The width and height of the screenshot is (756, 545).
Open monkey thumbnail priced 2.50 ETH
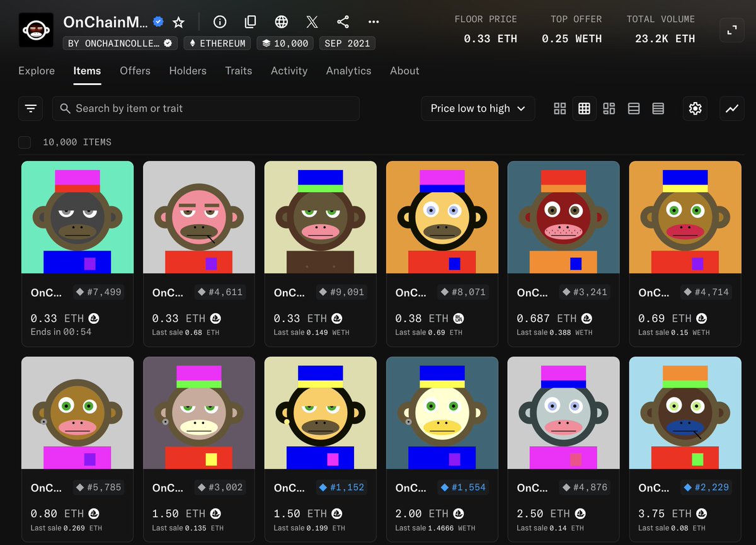click(564, 413)
